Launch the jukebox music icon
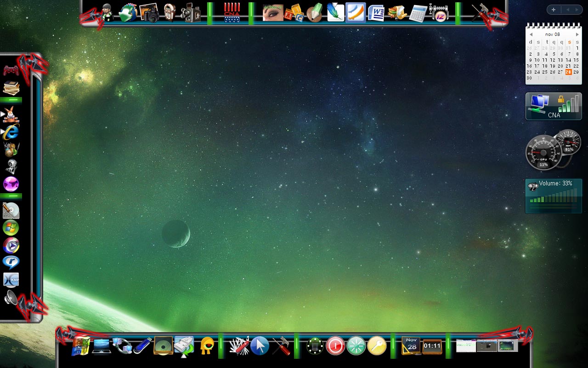The width and height of the screenshot is (588, 368). pos(170,13)
